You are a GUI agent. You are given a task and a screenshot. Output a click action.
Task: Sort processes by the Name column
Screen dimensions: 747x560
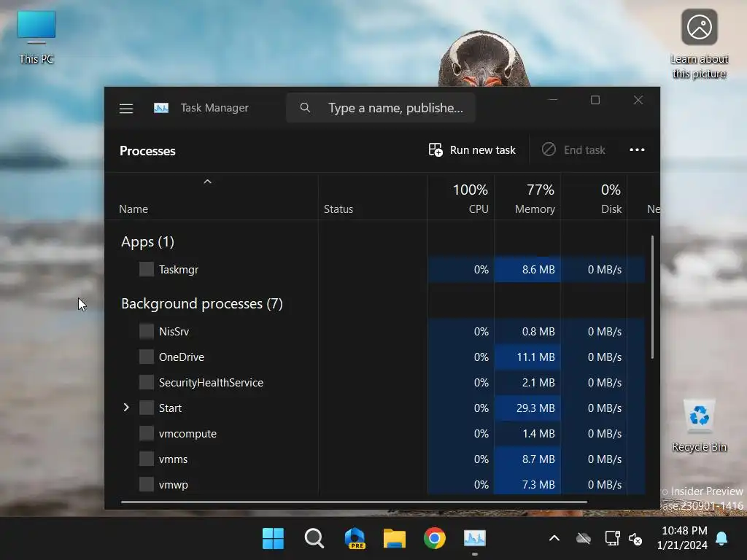pos(133,209)
